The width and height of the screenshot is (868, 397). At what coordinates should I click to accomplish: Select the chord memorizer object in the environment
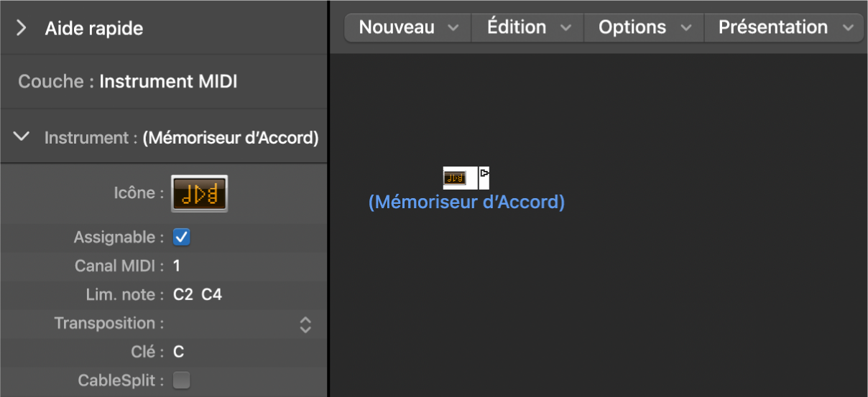(455, 177)
